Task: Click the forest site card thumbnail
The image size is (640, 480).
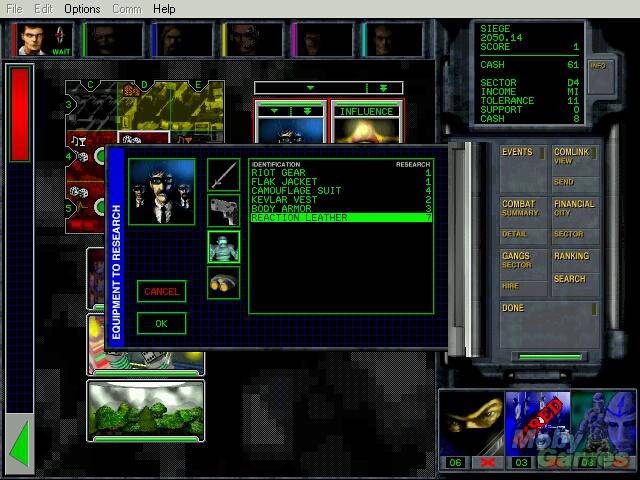Action: click(146, 409)
